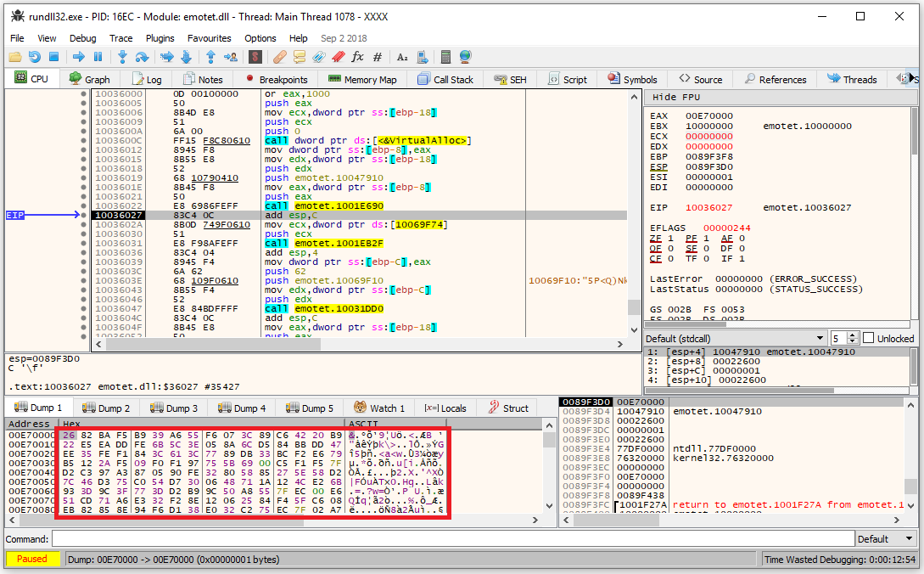Viewport: 924px width, 574px height.
Task: Toggle the CF flag value
Action: pos(669,259)
